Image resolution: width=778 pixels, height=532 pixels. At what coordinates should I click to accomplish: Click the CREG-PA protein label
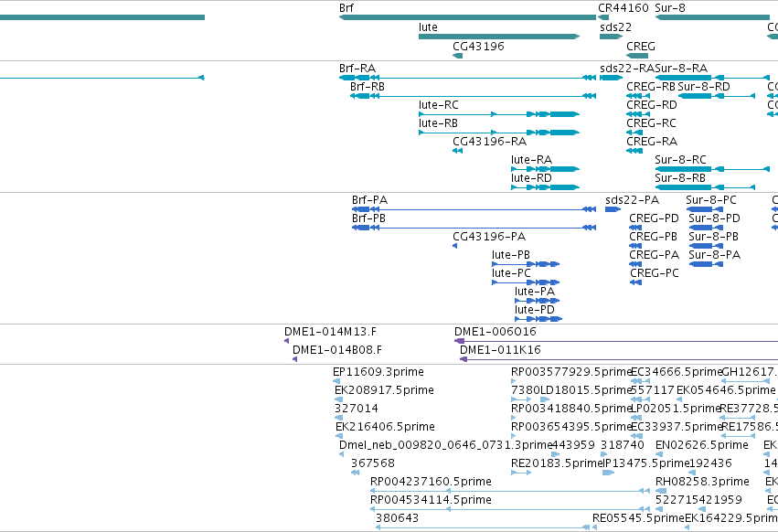click(x=654, y=255)
